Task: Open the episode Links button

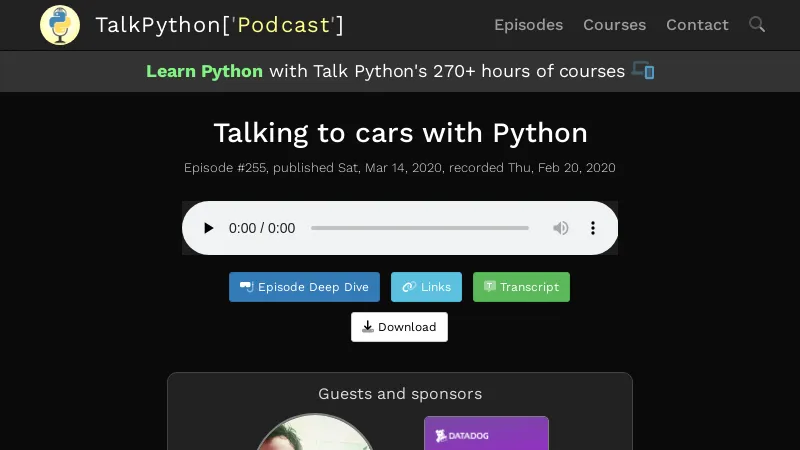Action: click(x=426, y=287)
